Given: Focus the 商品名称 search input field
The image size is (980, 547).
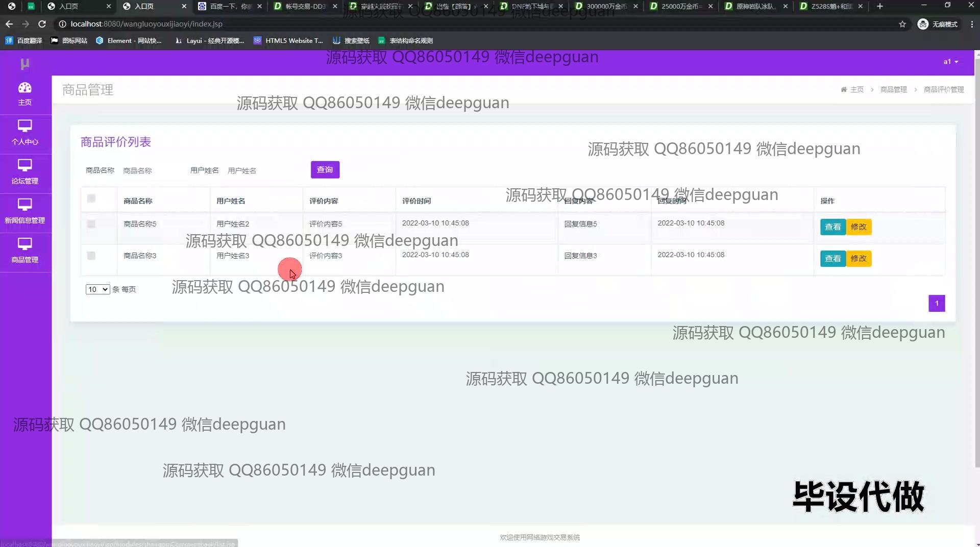Looking at the screenshot, I should pos(151,171).
